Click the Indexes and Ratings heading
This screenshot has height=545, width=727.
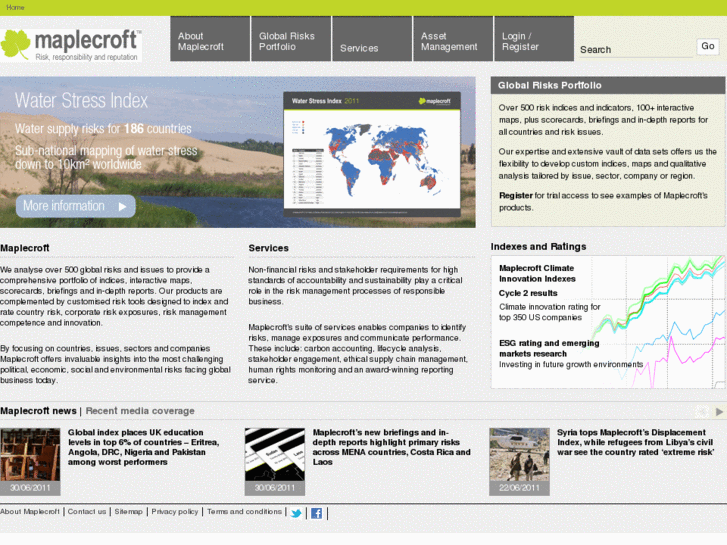538,247
